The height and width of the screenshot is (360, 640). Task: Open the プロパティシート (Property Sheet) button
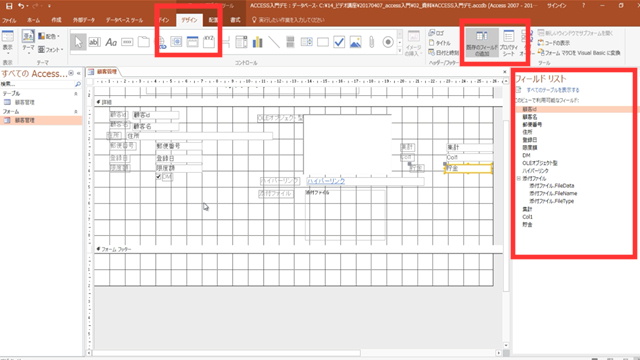tap(509, 42)
